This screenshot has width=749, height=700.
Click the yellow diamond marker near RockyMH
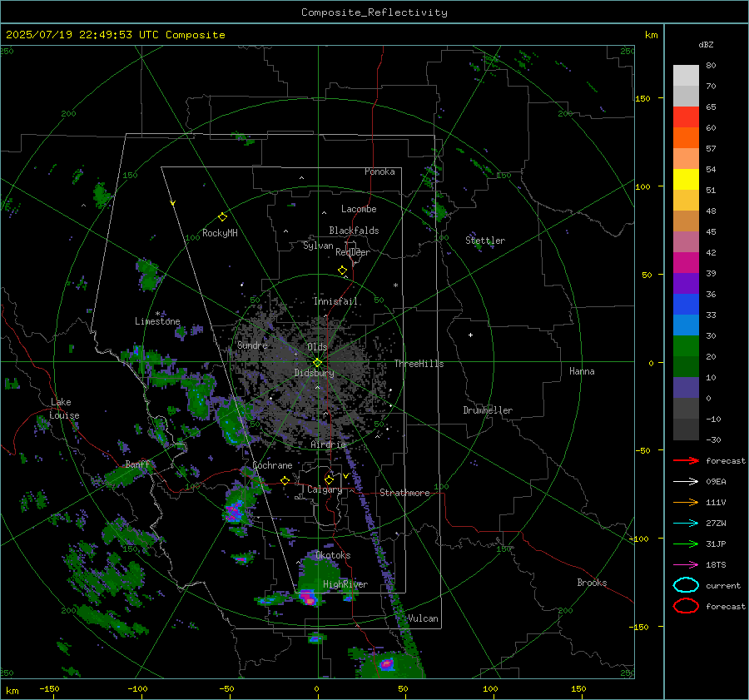(x=222, y=217)
